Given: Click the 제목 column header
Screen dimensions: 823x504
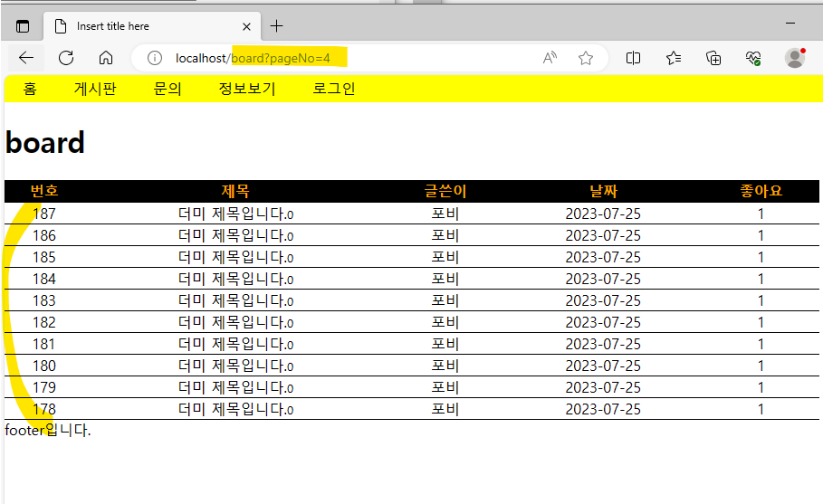Looking at the screenshot, I should pos(235,191).
